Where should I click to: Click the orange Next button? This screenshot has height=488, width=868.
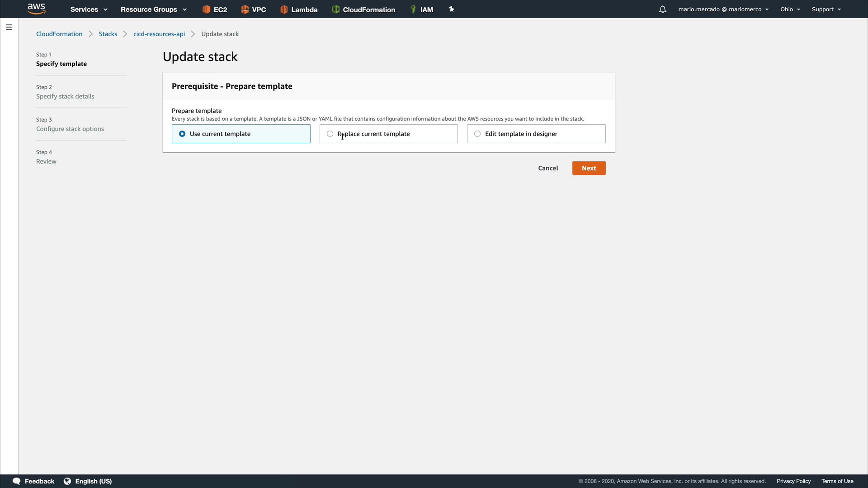[x=589, y=168]
